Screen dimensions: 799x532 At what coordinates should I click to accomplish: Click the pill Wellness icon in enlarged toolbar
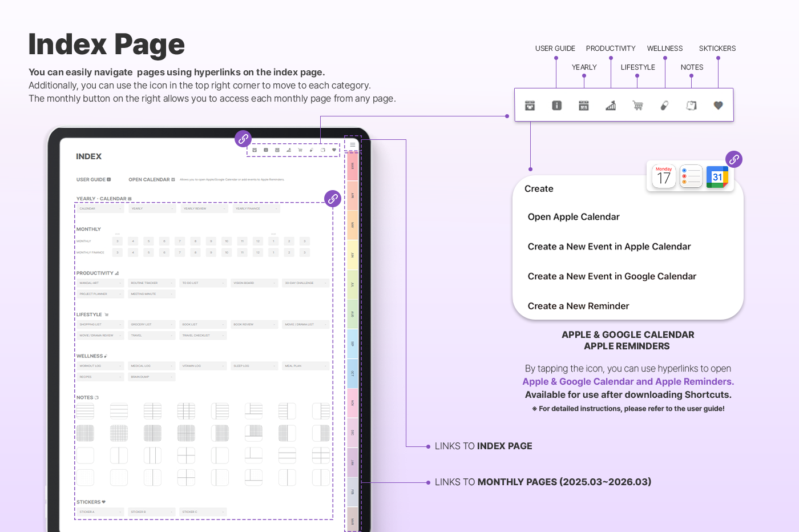tap(664, 106)
